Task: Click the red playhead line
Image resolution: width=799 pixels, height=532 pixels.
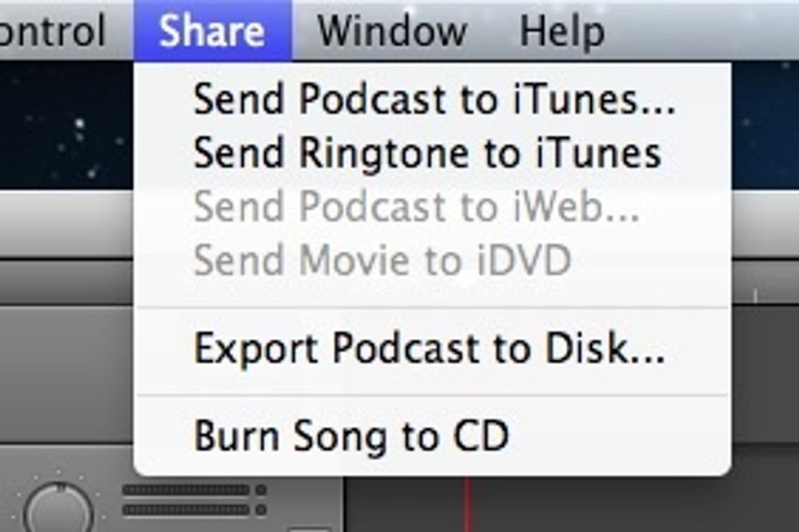Action: [466, 504]
